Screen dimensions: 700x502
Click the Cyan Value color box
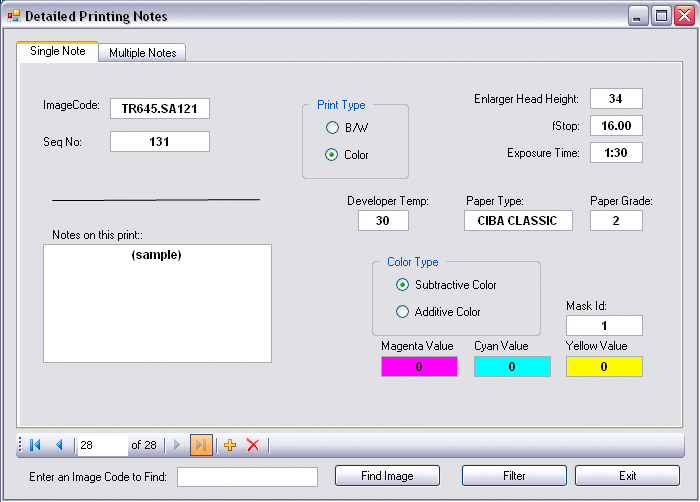click(x=512, y=367)
